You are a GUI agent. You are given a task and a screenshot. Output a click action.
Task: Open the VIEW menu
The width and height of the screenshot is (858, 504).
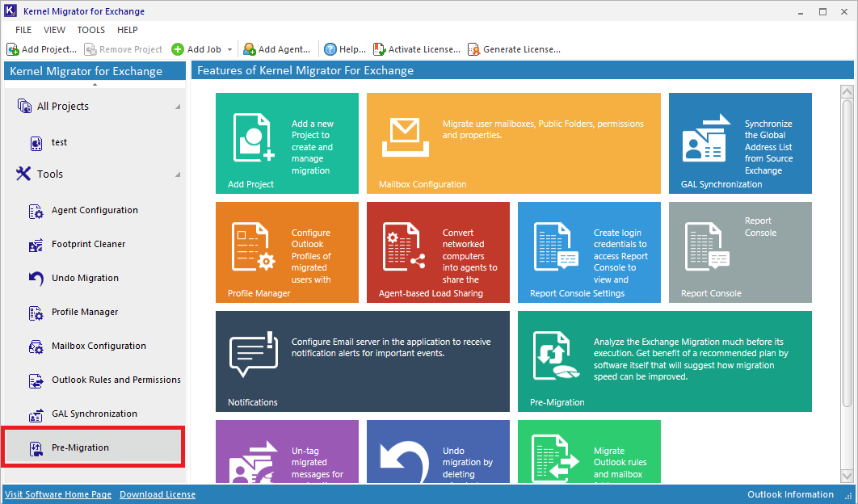[54, 30]
